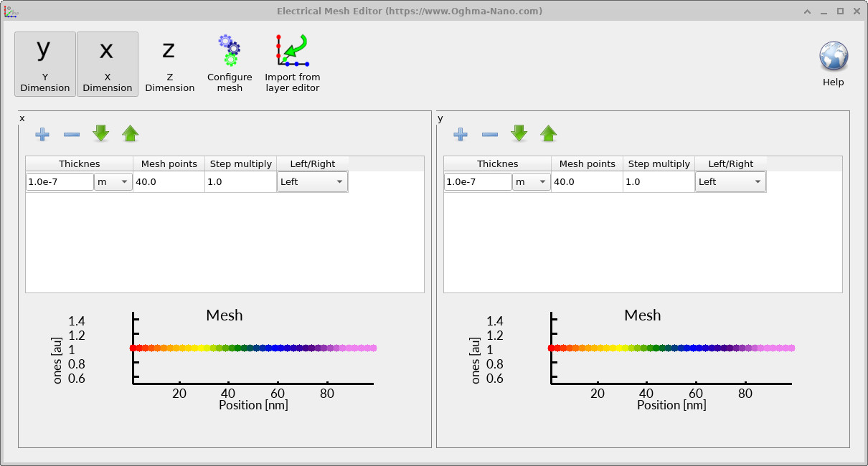Add a mesh layer in the y panel
Viewport: 868px width, 466px height.
pyautogui.click(x=461, y=134)
